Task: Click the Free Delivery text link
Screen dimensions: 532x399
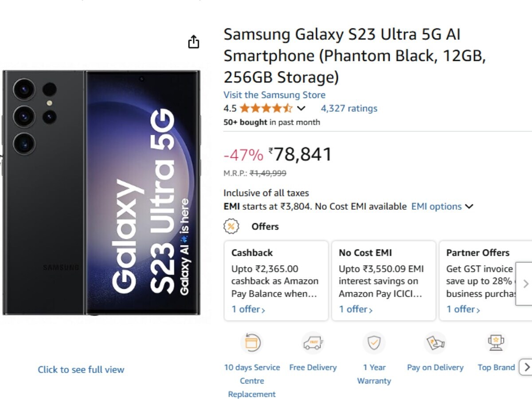Action: click(x=313, y=368)
